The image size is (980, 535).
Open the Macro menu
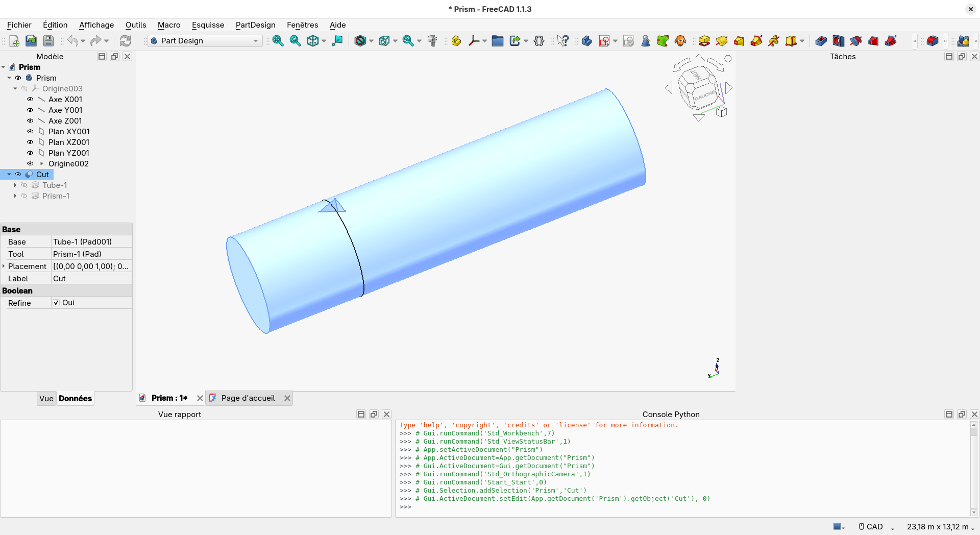[169, 25]
